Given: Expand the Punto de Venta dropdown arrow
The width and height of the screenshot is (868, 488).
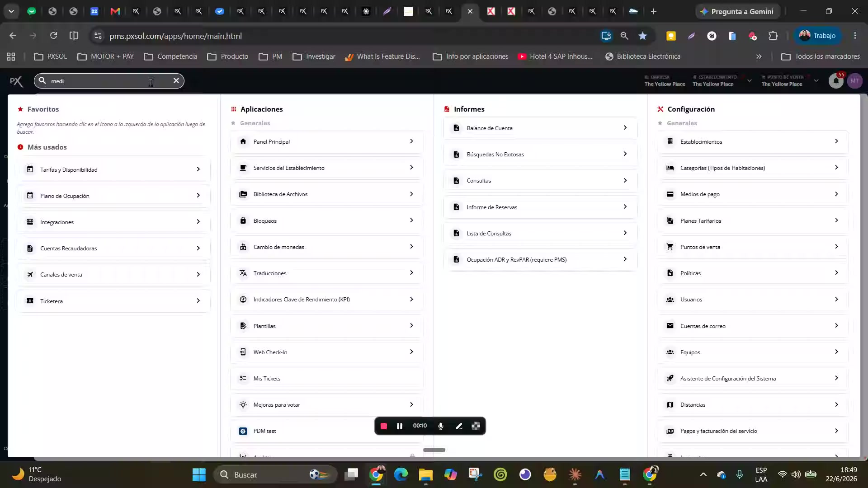Looking at the screenshot, I should (x=816, y=81).
